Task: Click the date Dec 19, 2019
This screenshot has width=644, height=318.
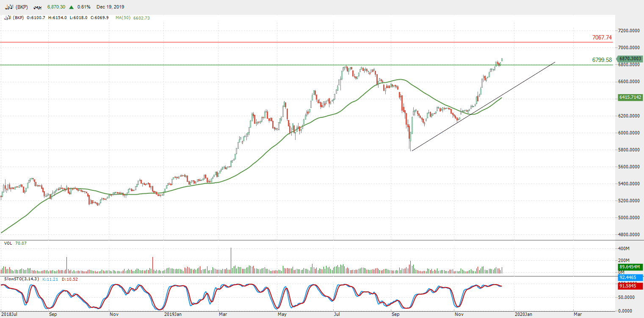Action: coord(111,7)
